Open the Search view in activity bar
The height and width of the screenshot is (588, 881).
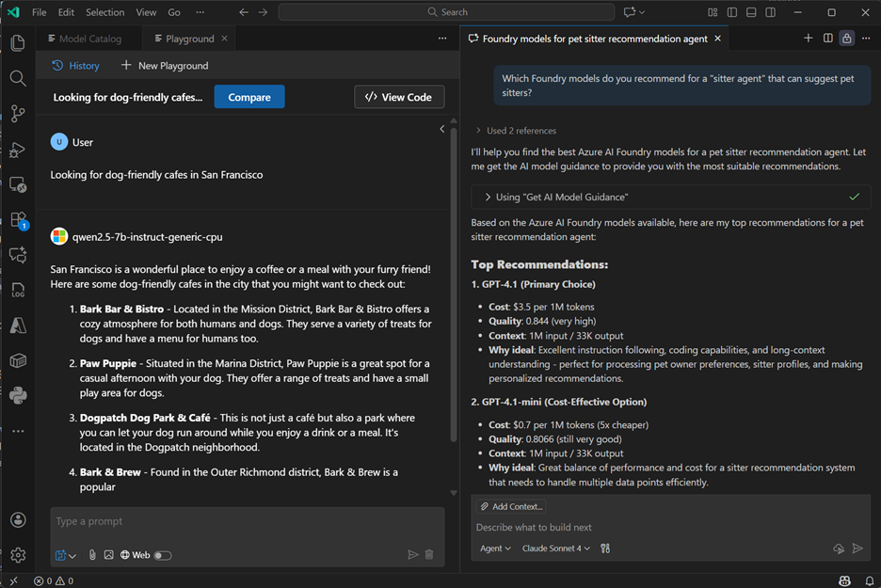(x=18, y=78)
